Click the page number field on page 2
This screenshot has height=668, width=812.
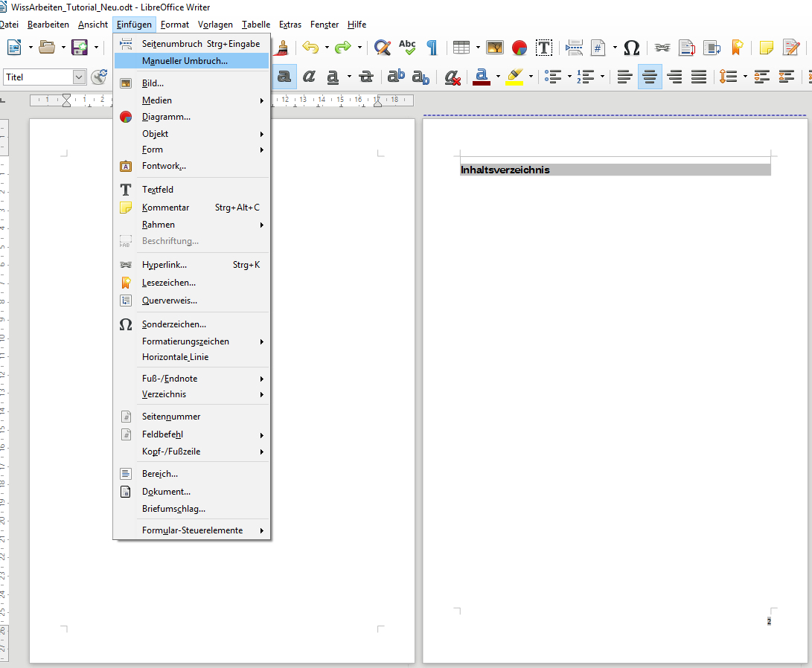coord(769,621)
